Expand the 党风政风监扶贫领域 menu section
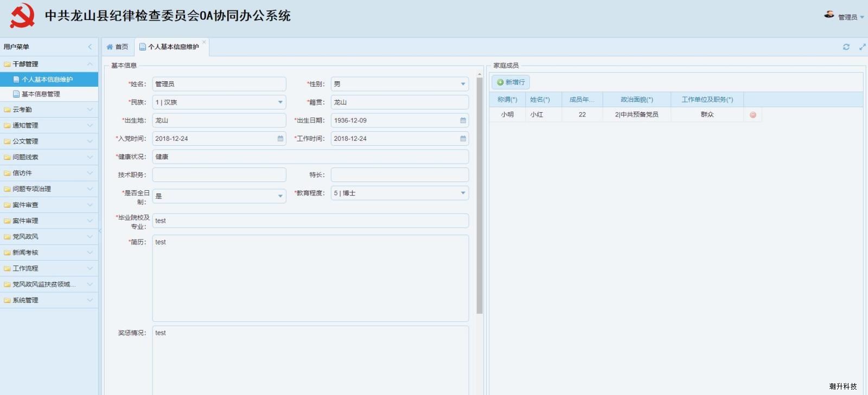This screenshot has height=395, width=868. 90,284
